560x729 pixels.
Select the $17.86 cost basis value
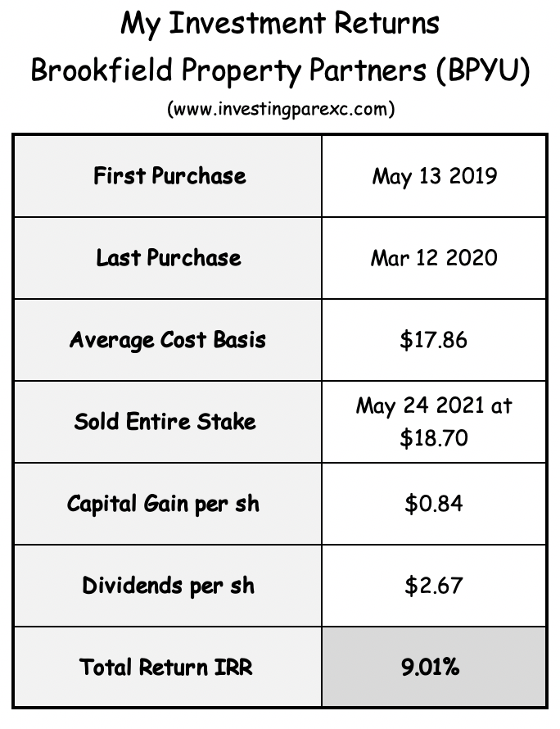click(x=434, y=340)
